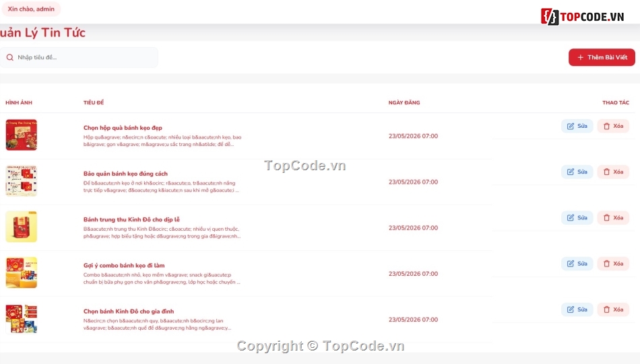Open thumbnail of 'Chọn hộp quà bánh kẹo đẹp'
Viewport: 640px width, 364px height.
click(22, 135)
